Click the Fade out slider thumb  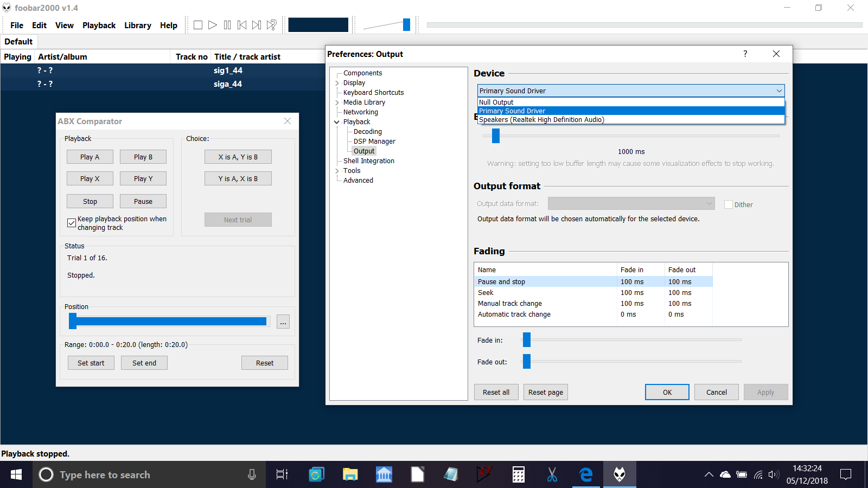[x=526, y=362]
